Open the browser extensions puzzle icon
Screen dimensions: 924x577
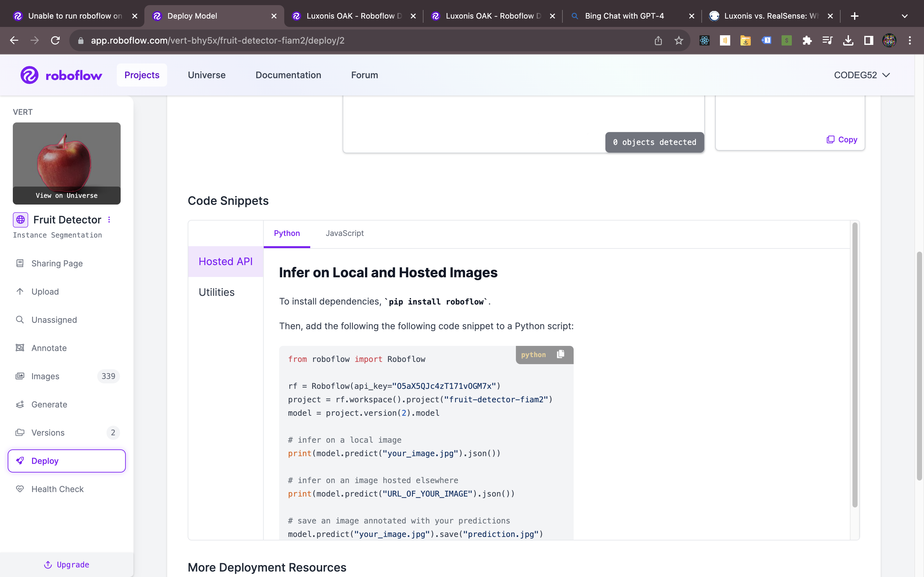coord(807,40)
